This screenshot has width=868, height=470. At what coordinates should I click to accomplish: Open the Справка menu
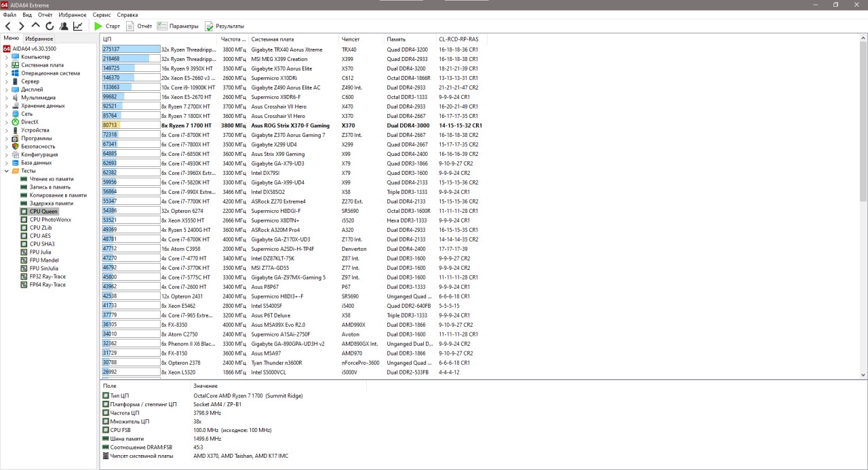point(127,14)
